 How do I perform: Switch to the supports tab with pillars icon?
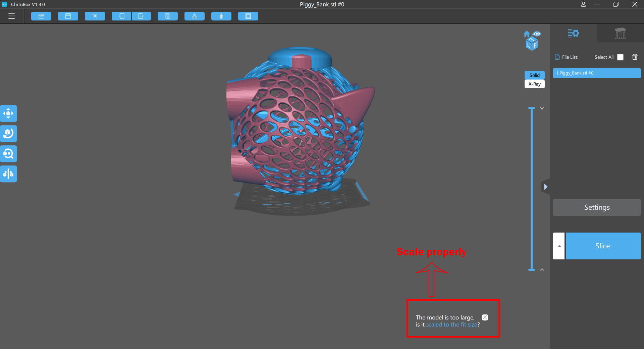click(620, 33)
